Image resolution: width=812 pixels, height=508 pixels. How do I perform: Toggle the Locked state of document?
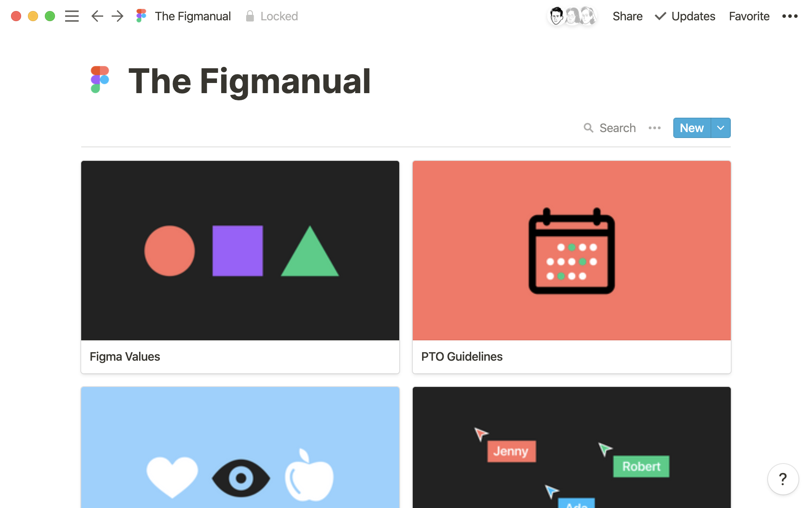tap(271, 16)
